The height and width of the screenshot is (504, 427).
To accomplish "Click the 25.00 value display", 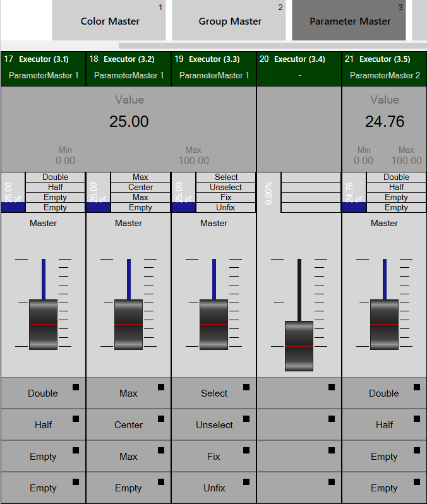I will pos(129,121).
